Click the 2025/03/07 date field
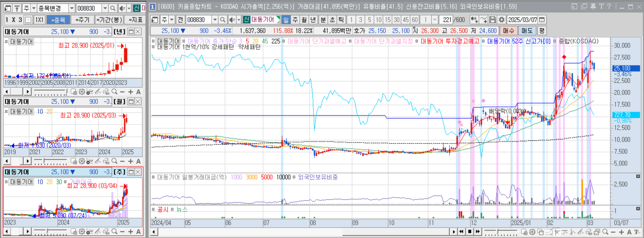 tap(523, 20)
